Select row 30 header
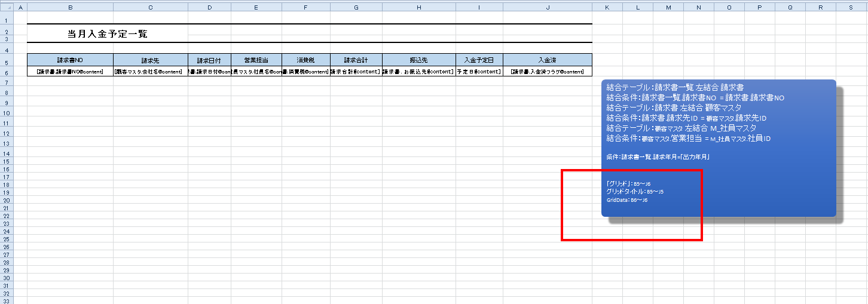The image size is (868, 304). point(6,278)
